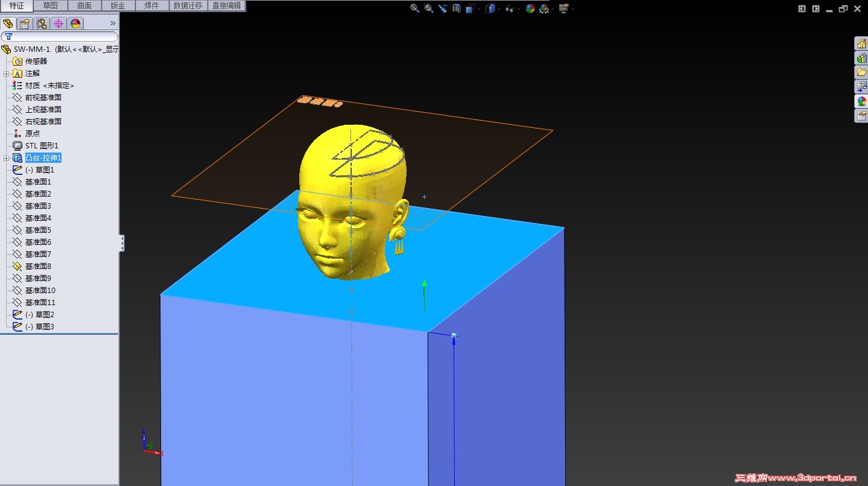Click the View Settings monitor icon

[563, 8]
